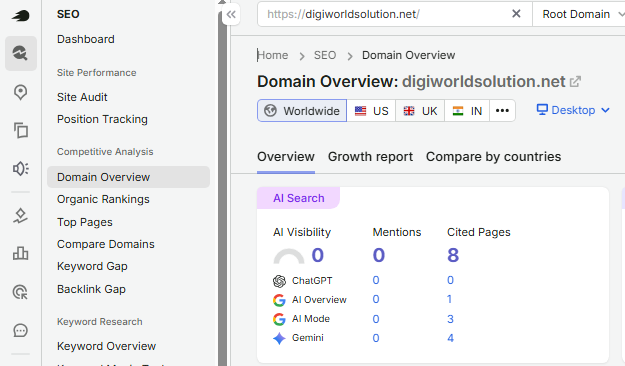The height and width of the screenshot is (366, 625).
Task: Switch to Compare by countries tab
Action: pos(493,157)
